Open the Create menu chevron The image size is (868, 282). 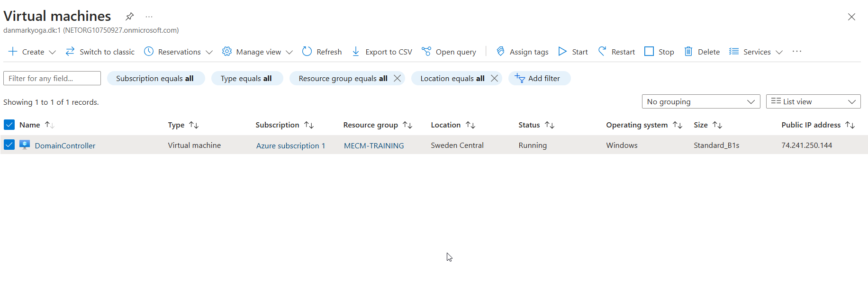[x=52, y=51]
